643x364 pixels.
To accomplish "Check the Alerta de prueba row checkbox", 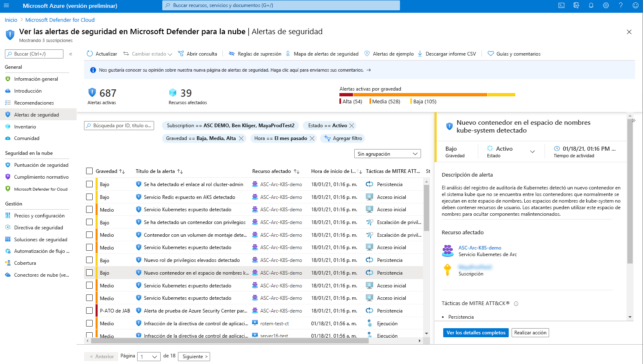I will pyautogui.click(x=89, y=310).
